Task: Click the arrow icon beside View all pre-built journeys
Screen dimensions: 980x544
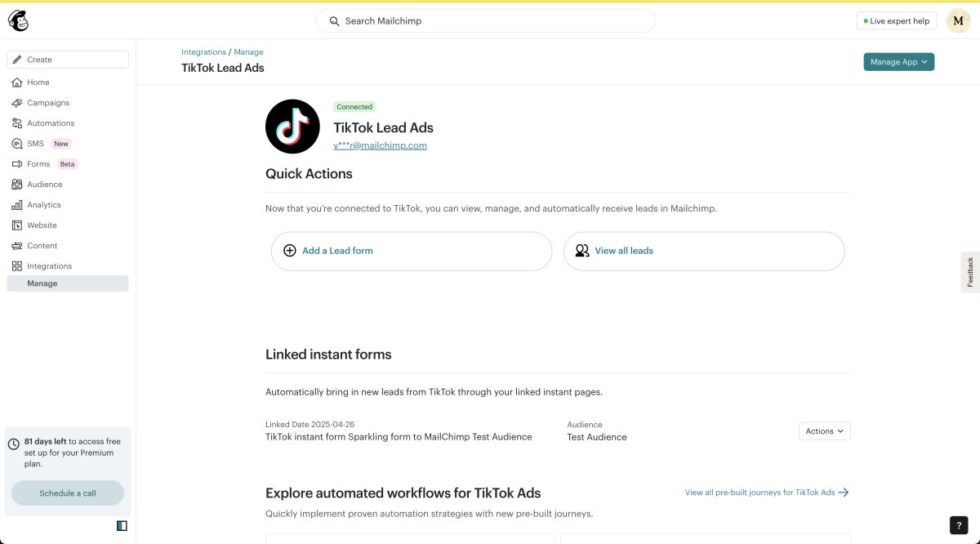Action: (844, 493)
